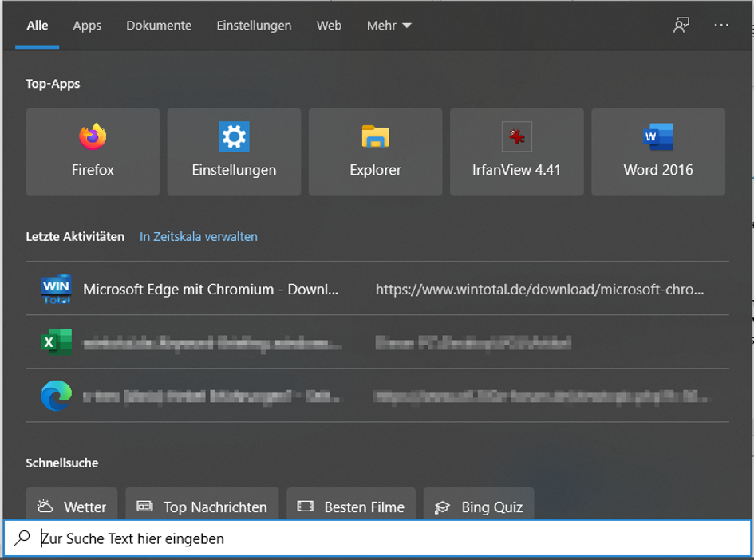Screen dimensions: 754x560
Task: Open the Einstellungen gear app tile
Action: (x=234, y=152)
